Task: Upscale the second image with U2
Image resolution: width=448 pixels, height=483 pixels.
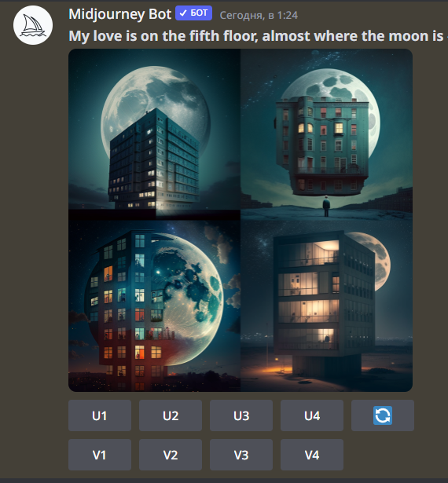Action: click(x=171, y=415)
